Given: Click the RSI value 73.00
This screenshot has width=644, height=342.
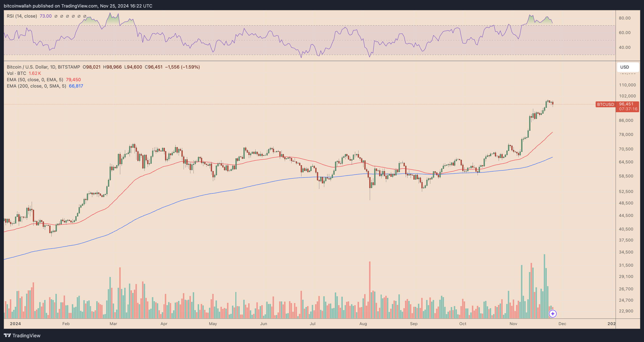Looking at the screenshot, I should point(46,16).
